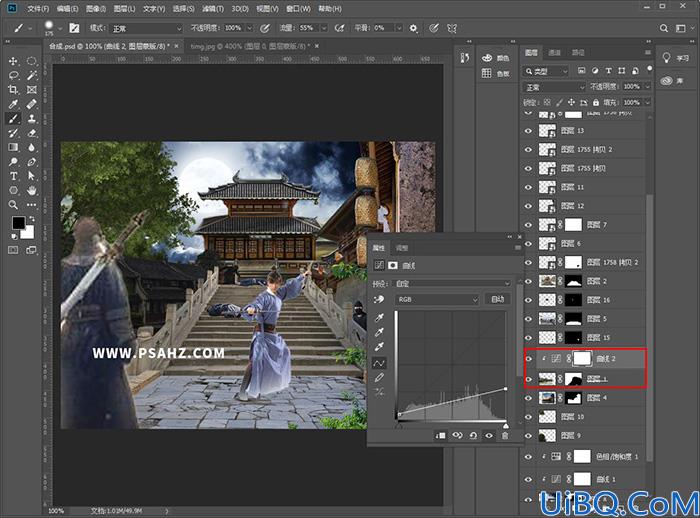Hide layer 图层 16
The image size is (700, 518).
pyautogui.click(x=529, y=300)
